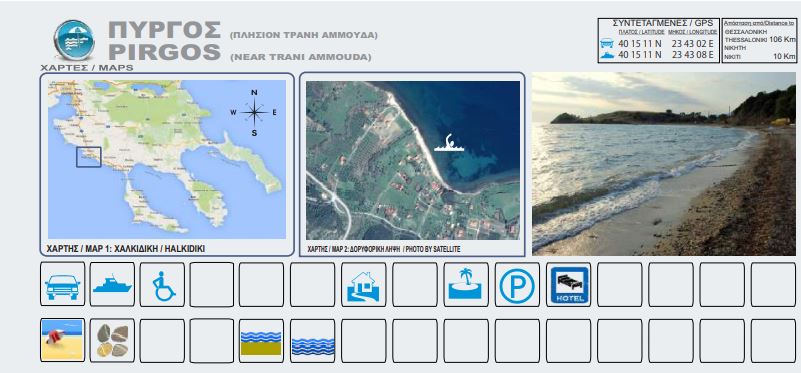The height and width of the screenshot is (373, 801).
Task: Click the GPS coordinates table
Action: tap(658, 40)
